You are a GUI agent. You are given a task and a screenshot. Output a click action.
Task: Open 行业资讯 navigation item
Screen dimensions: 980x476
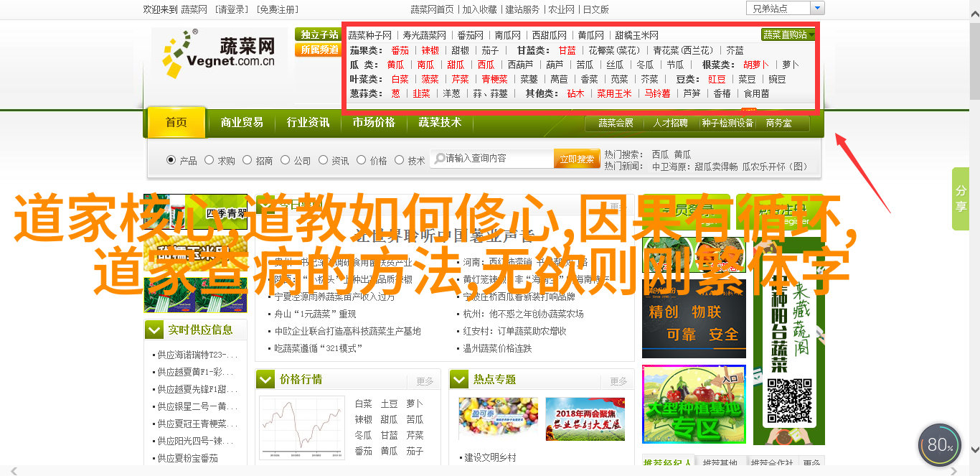click(x=308, y=123)
